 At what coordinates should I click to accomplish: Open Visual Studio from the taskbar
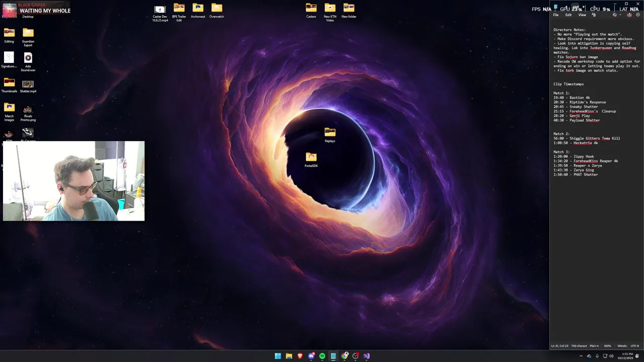coord(367,356)
